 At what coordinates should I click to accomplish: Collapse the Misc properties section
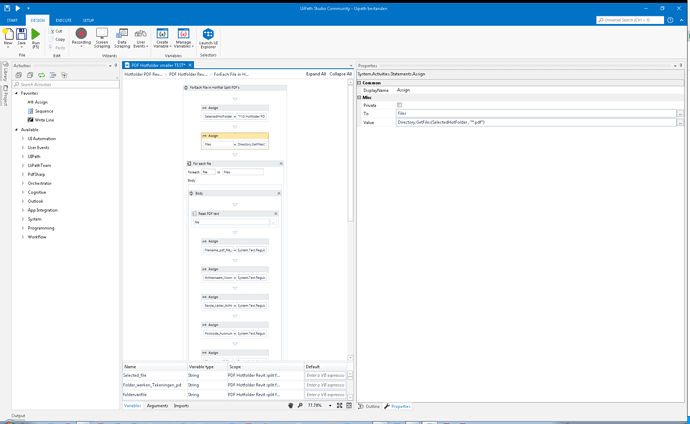click(x=359, y=98)
